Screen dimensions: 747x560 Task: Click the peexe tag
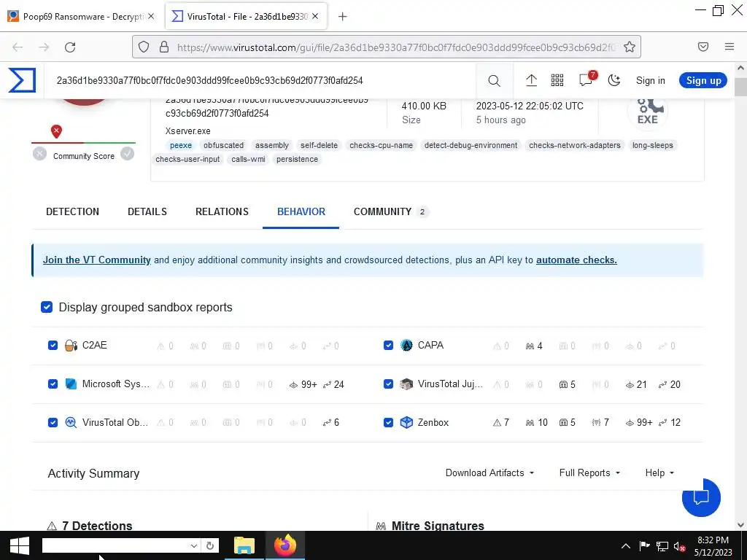[181, 145]
